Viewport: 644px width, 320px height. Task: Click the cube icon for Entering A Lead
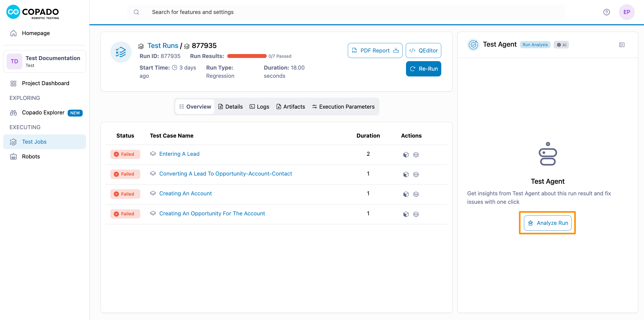tap(406, 154)
